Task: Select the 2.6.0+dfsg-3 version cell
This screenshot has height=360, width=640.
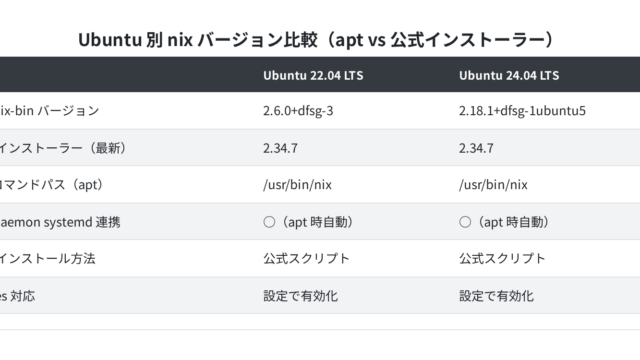Action: click(x=298, y=111)
